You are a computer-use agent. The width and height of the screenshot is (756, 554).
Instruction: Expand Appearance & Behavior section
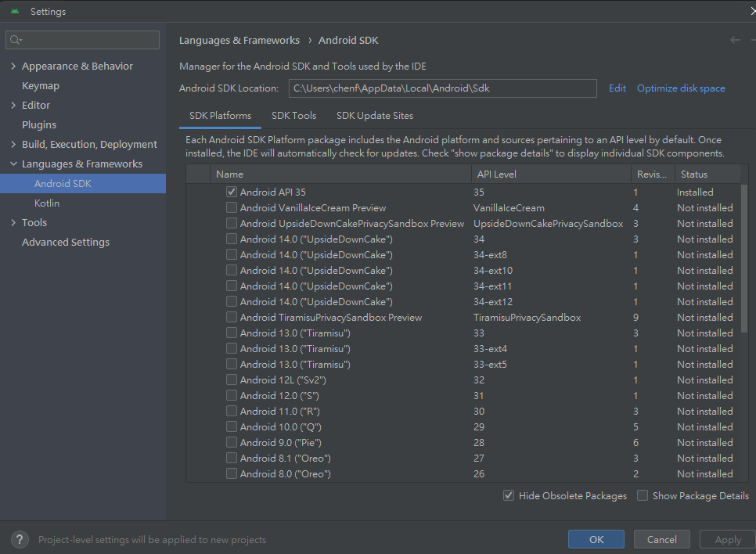tap(13, 67)
